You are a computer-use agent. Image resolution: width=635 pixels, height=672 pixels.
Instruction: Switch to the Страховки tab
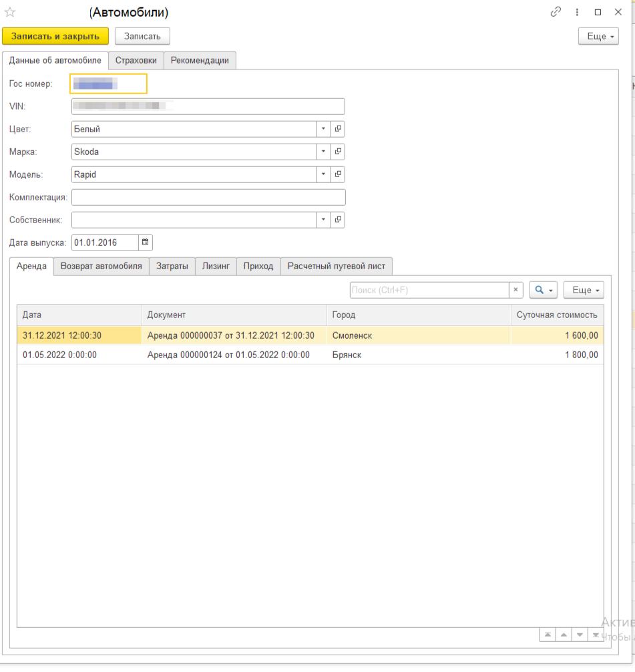[136, 60]
